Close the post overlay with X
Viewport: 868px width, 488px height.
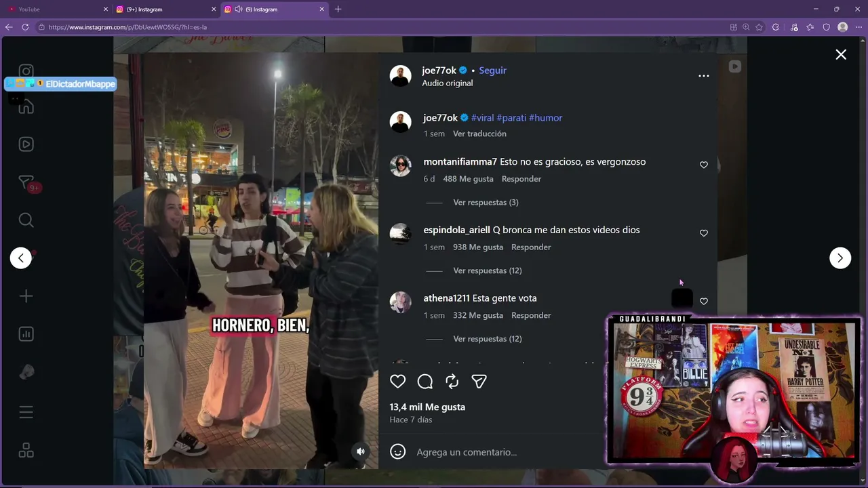(x=841, y=54)
